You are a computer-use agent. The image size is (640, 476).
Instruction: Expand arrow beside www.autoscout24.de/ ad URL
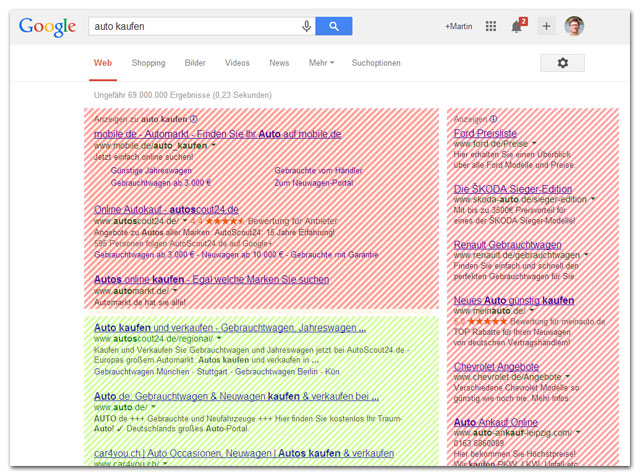point(184,221)
